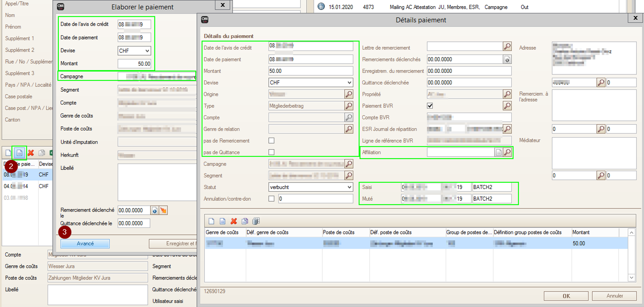This screenshot has width=644, height=307.
Task: Click Annulation/contre-don number field
Action: (x=316, y=199)
